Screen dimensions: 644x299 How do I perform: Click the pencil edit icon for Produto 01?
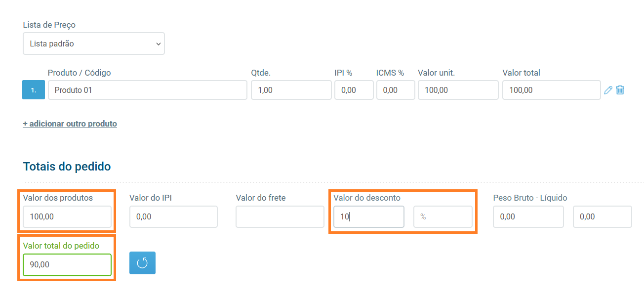[608, 90]
